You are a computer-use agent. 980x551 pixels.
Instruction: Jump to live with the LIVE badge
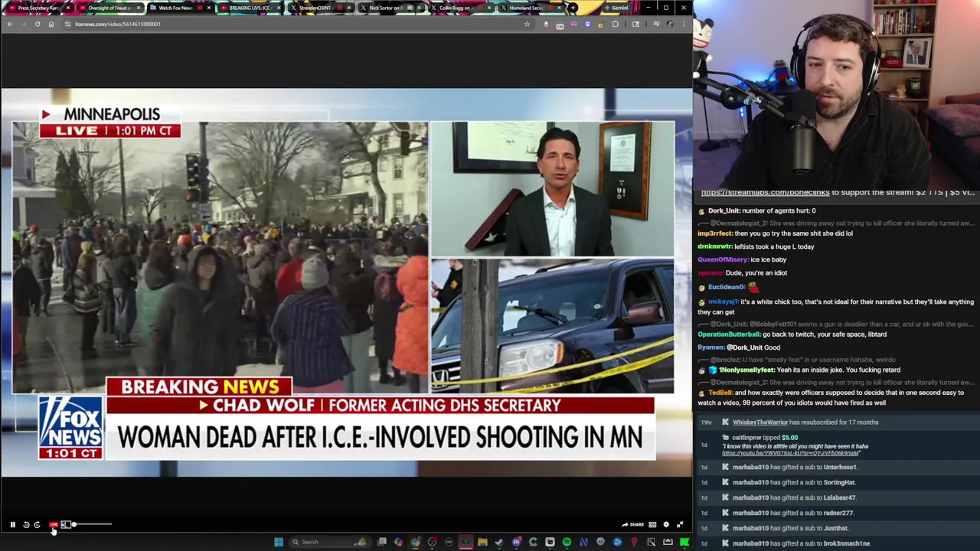click(x=54, y=524)
